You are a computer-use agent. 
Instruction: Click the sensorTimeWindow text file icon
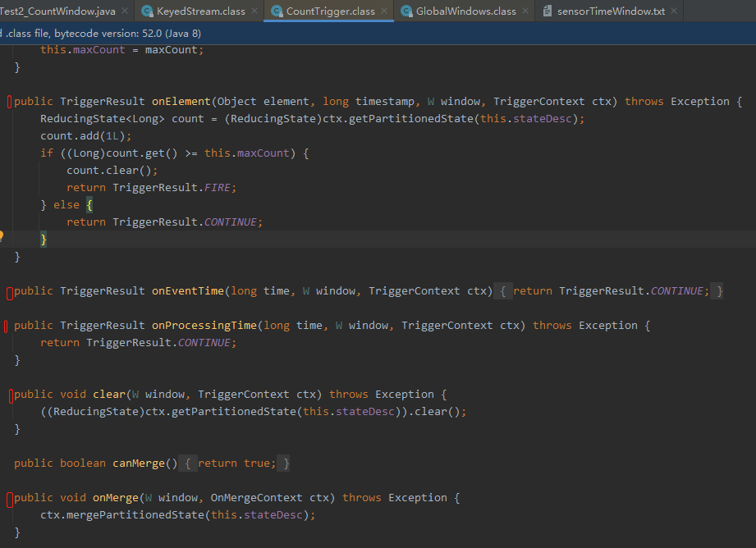tap(548, 11)
